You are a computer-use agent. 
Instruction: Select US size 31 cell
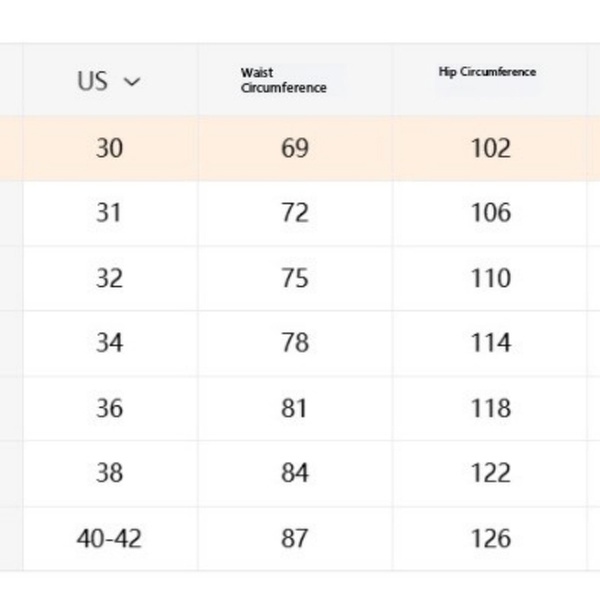point(109,213)
